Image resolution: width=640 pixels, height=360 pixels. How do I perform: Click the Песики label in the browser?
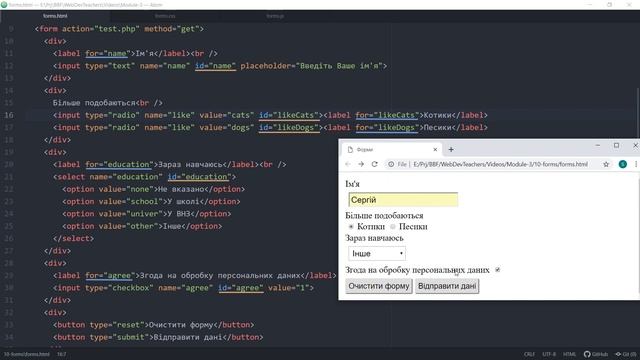tap(413, 227)
